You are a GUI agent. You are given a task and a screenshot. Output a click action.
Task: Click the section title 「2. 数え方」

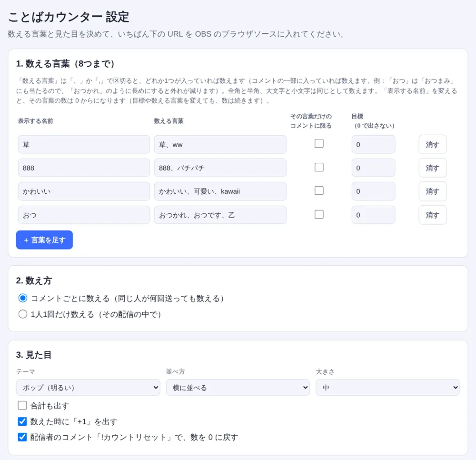(x=34, y=280)
